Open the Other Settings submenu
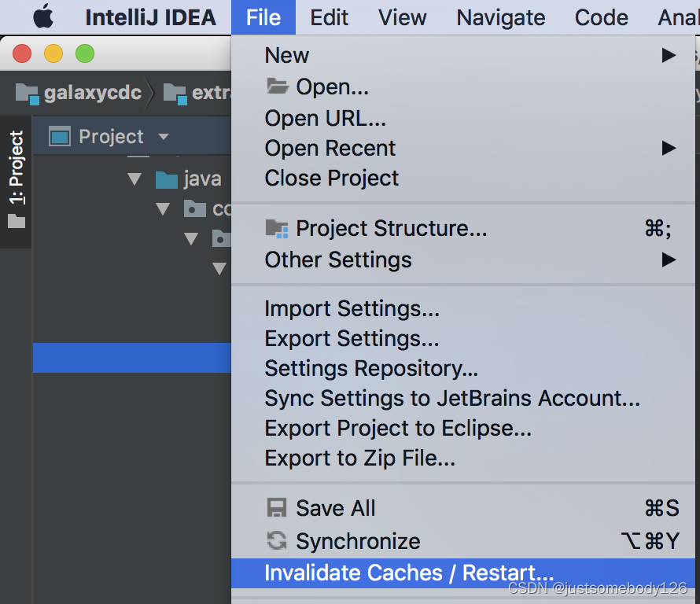 tap(669, 260)
